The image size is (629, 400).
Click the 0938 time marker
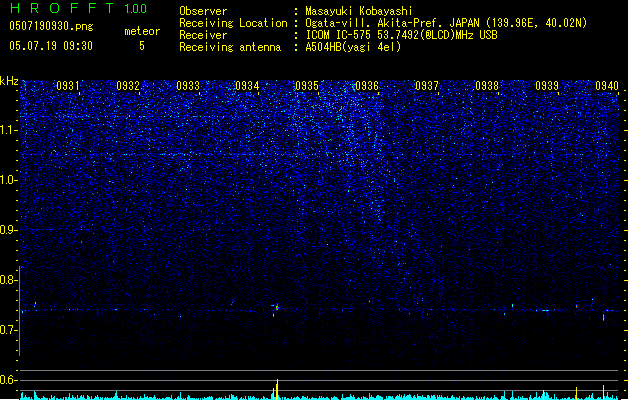[x=487, y=86]
